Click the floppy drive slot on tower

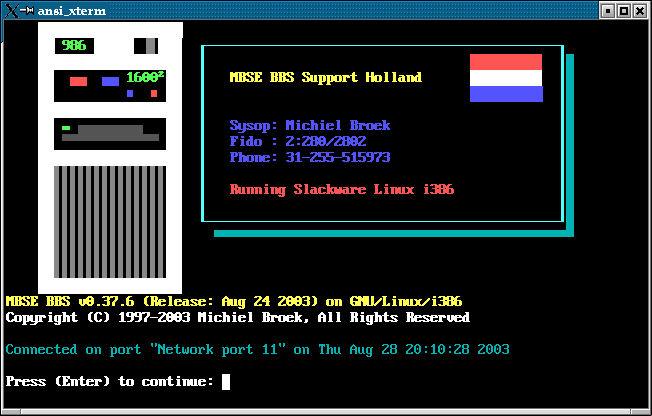(110, 133)
